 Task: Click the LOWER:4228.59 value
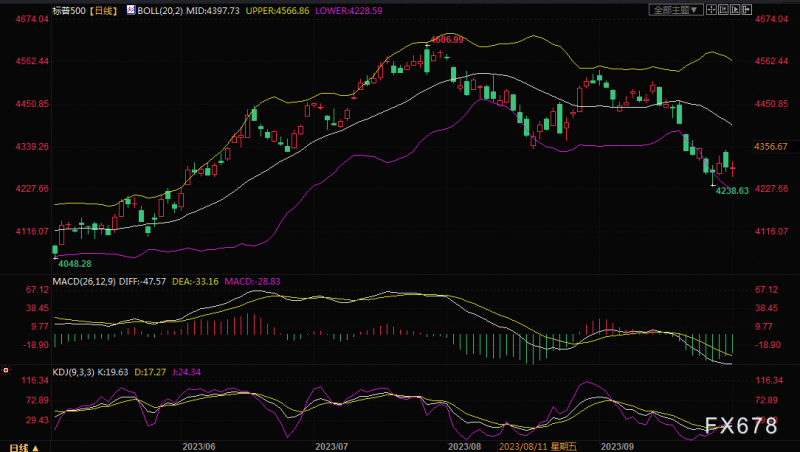[348, 11]
